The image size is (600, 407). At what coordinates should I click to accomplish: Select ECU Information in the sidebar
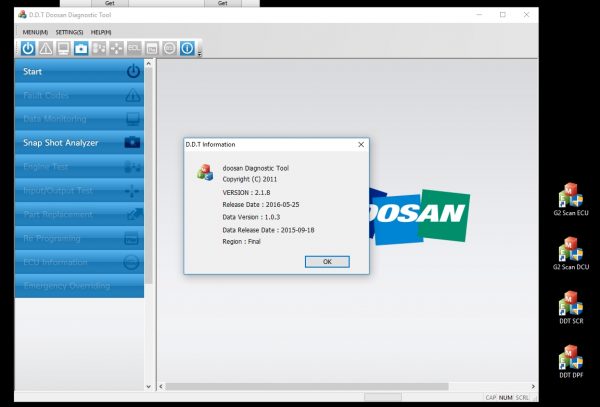[79, 262]
